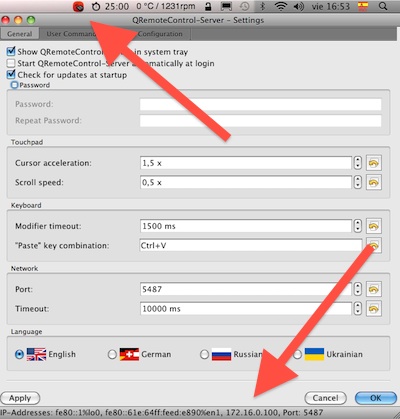Viewport: 400px width, 419px height.
Task: Adjust the Scroll speed stepper arrows
Action: click(x=358, y=182)
